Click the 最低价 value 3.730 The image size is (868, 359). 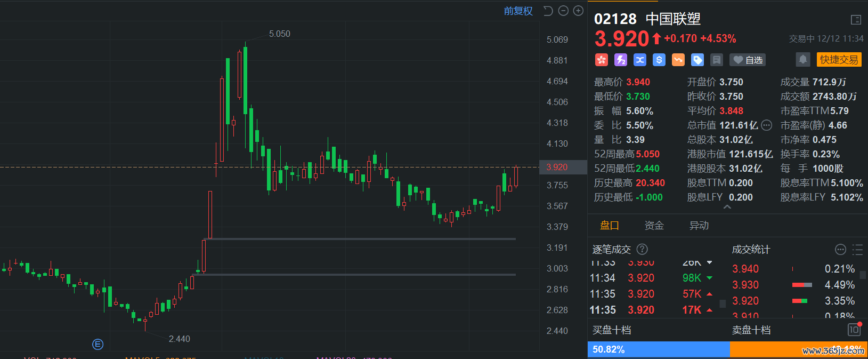[638, 97]
